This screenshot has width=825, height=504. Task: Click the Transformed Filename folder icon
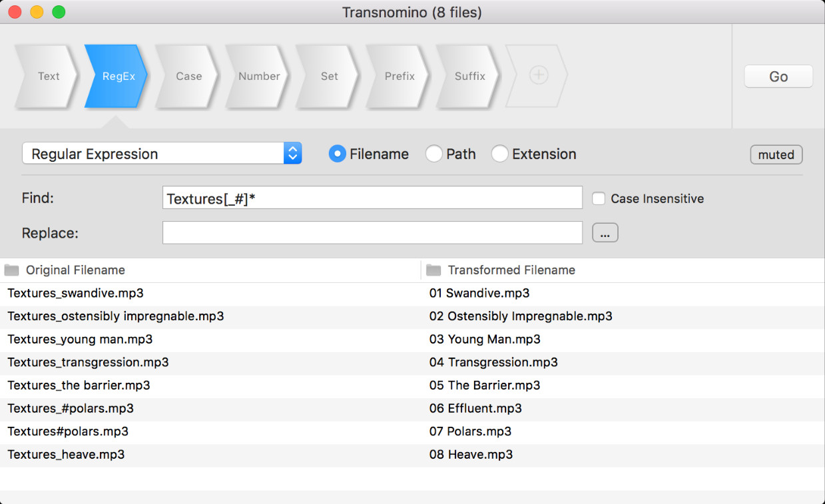click(x=434, y=270)
